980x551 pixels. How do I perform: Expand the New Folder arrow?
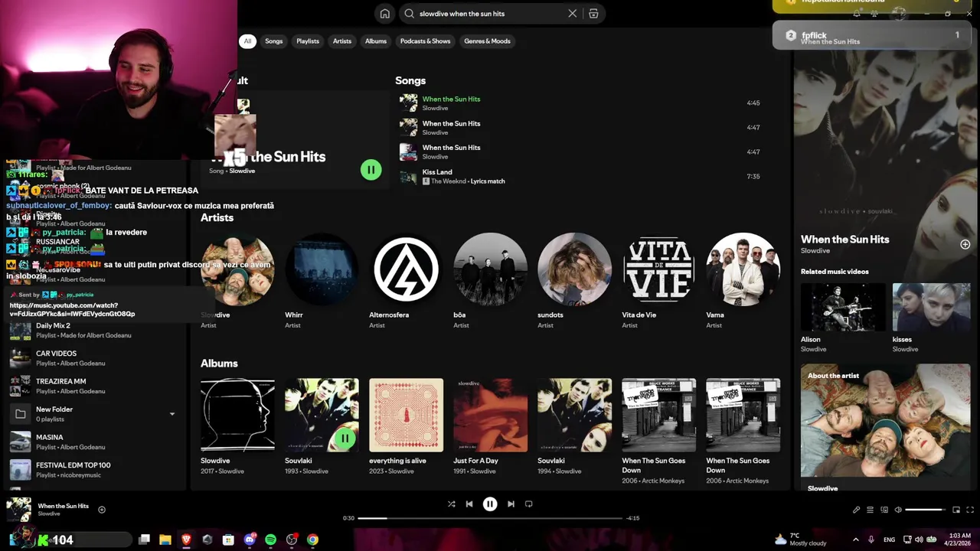pos(171,414)
